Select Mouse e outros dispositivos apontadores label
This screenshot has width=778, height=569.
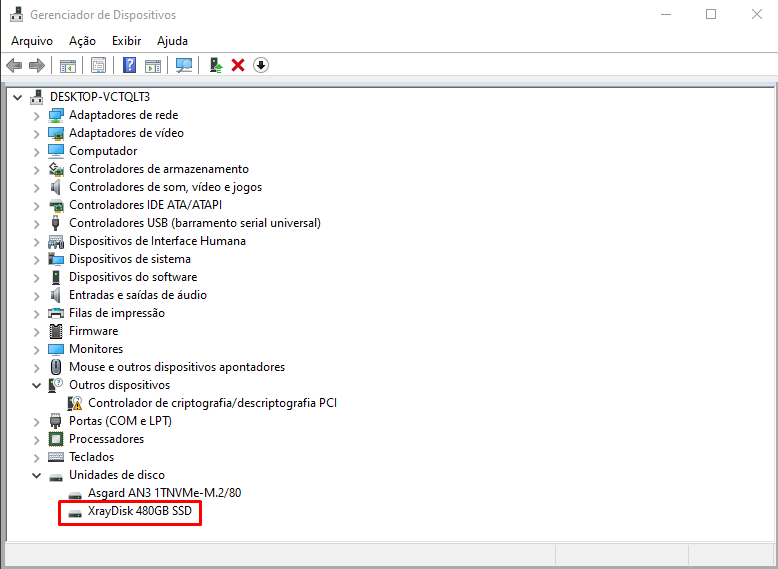[177, 367]
